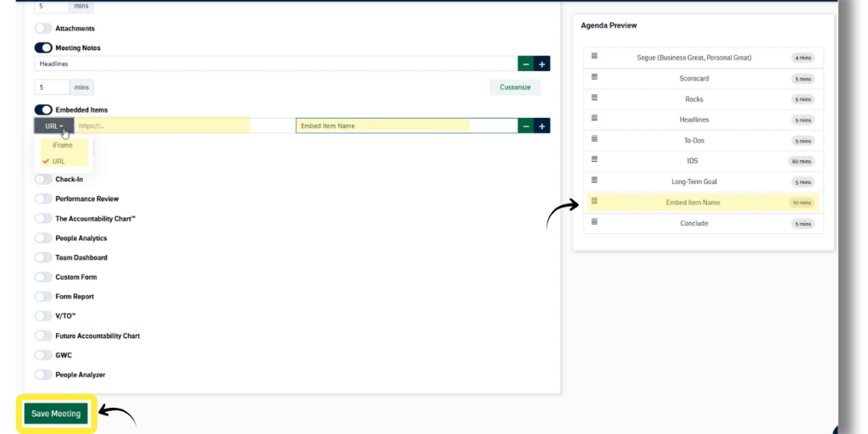Click drag handle icon for Conclude item
The image size is (868, 434).
(x=594, y=223)
